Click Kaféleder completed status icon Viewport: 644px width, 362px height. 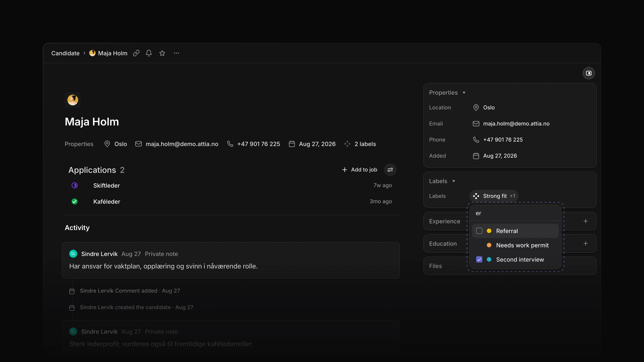[x=74, y=202]
